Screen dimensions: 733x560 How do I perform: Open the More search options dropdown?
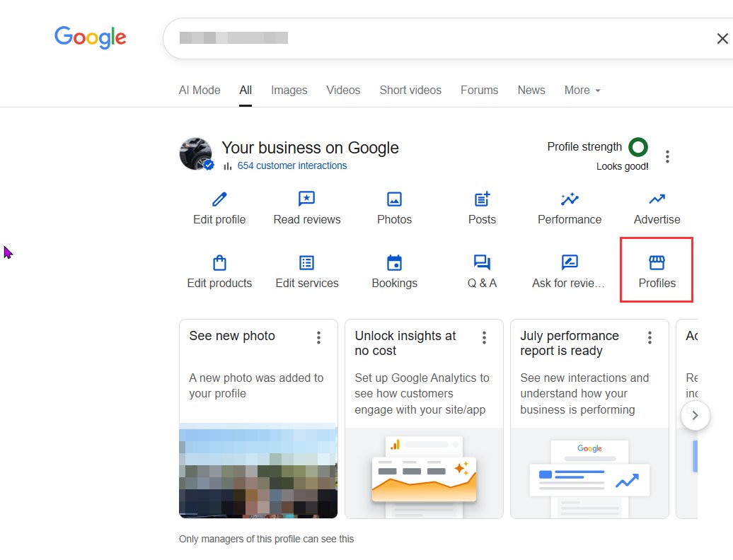click(582, 90)
